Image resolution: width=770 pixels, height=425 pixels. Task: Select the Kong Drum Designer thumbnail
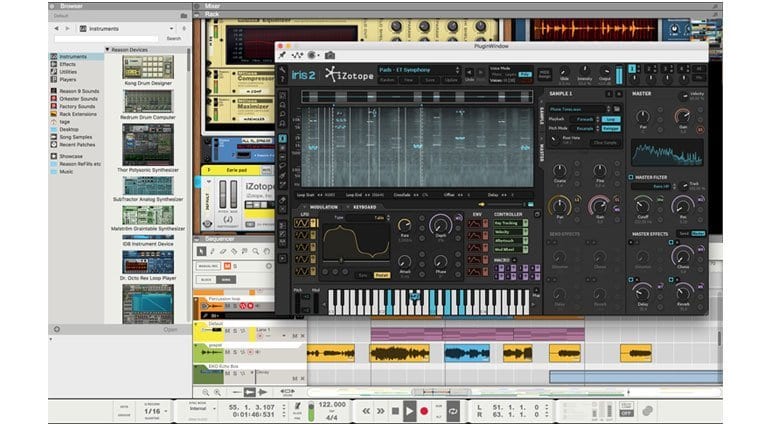(148, 67)
